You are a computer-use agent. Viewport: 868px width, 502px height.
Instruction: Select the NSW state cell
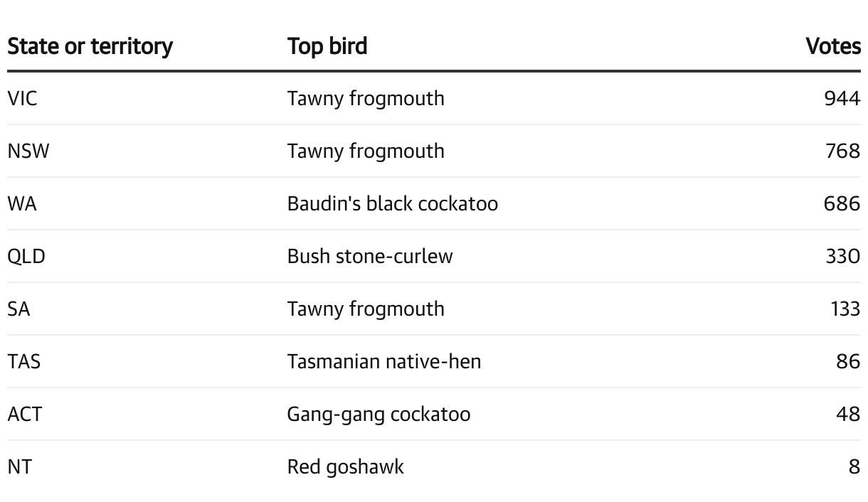[28, 151]
